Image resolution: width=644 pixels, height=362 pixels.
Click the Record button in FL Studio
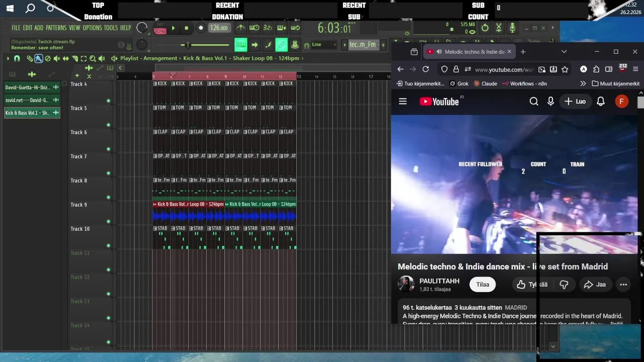click(201, 28)
